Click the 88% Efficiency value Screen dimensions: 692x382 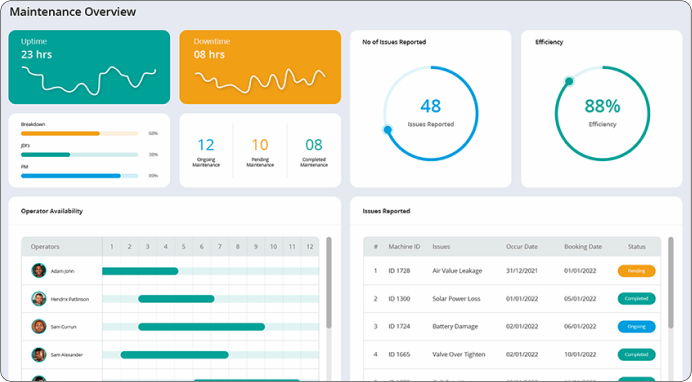point(602,106)
